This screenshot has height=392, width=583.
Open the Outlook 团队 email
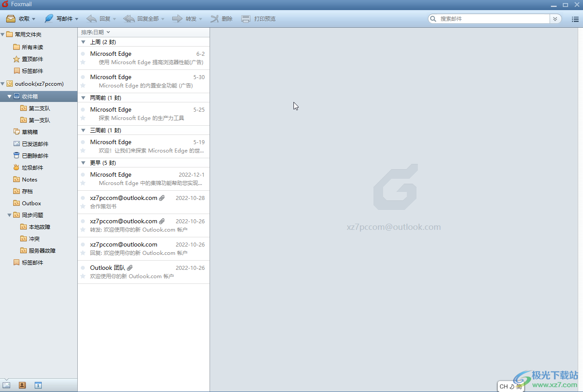pyautogui.click(x=144, y=272)
